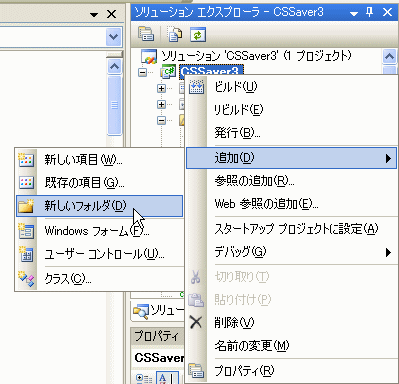399x384 pixels.
Task: Select ユーザー コントロール(U)... in the submenu
Action: click(99, 254)
